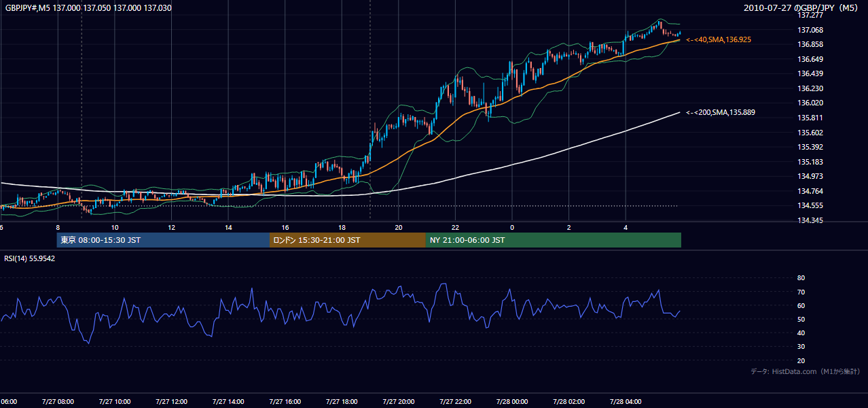Click RSI axis level 40
Viewport: 868px width, 408px height.
(801, 333)
